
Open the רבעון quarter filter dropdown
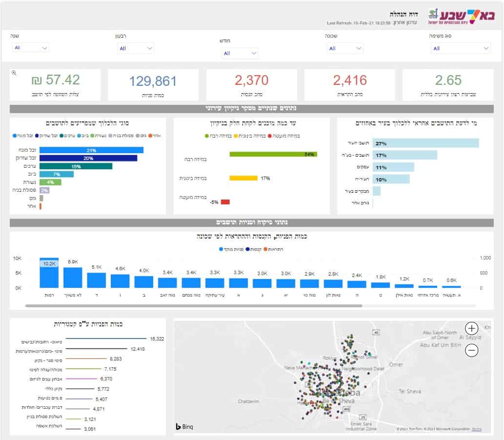135,48
